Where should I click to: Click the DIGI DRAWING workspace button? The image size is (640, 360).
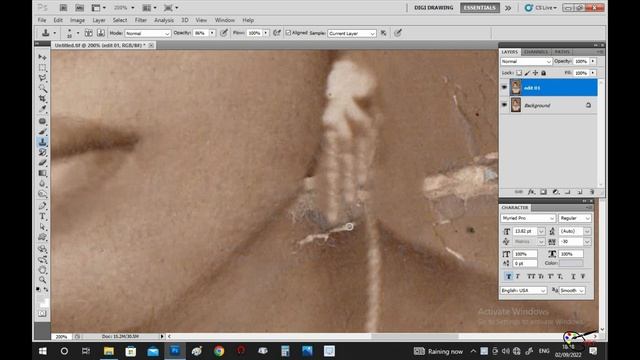point(433,8)
